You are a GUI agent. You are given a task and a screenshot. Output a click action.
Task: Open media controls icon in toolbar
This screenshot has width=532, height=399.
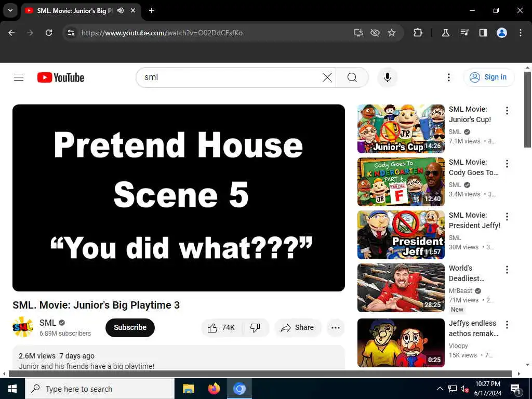point(464,33)
